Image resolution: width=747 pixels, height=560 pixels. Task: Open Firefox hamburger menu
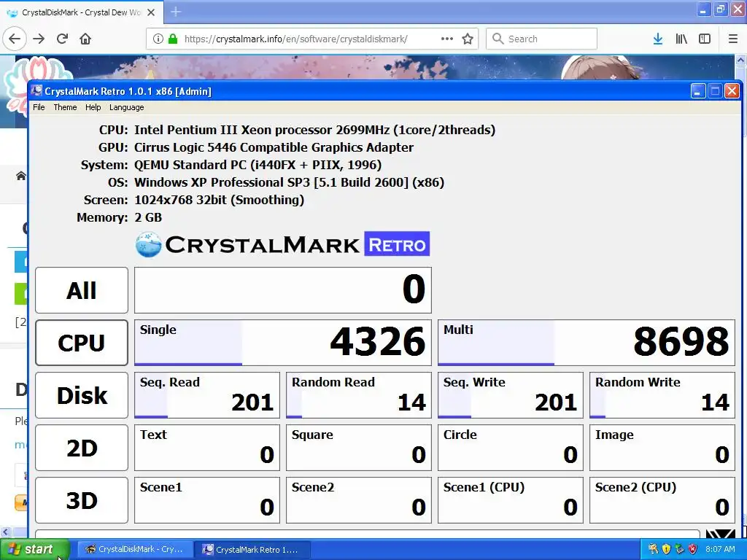tap(733, 39)
